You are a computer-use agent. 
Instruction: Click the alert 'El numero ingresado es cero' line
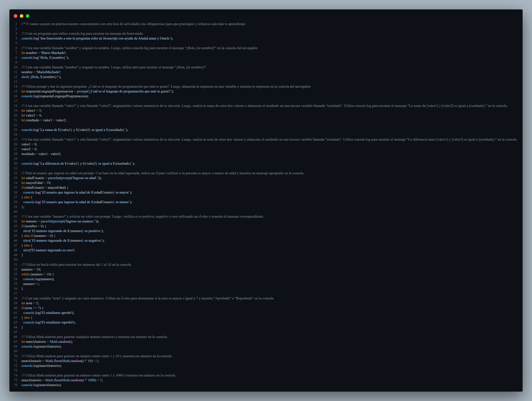pos(49,250)
